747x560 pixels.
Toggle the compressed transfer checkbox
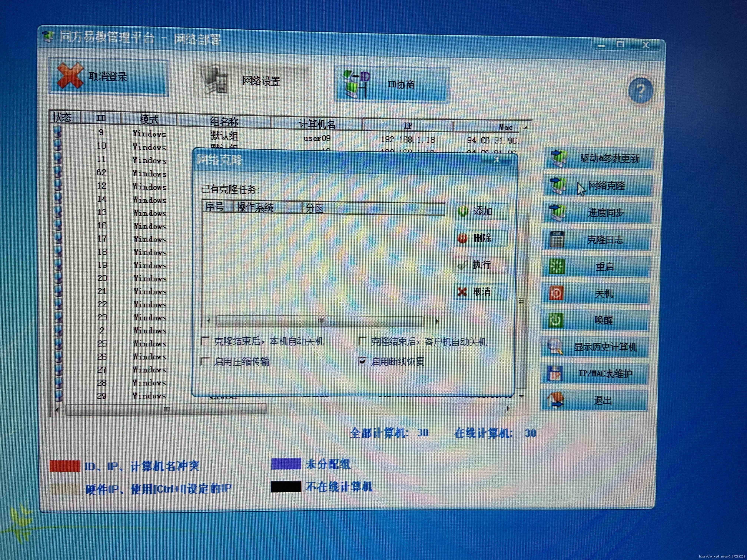pos(205,361)
